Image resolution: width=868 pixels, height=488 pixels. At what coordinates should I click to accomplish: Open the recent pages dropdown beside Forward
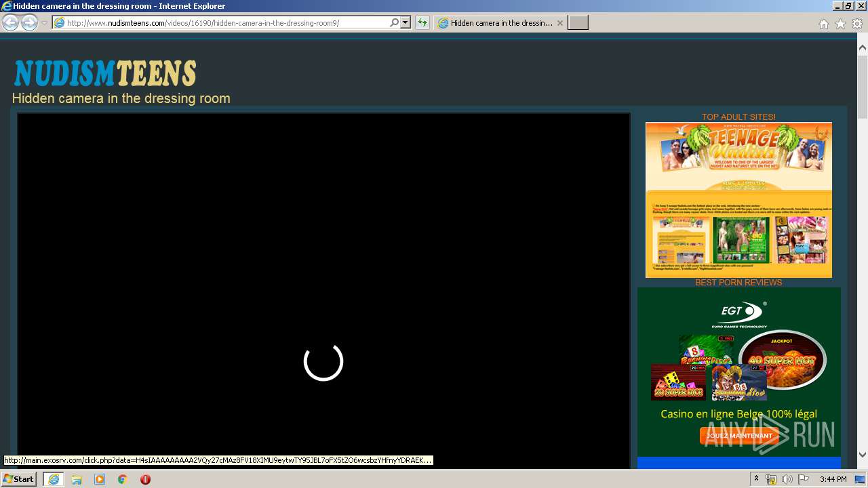[44, 23]
